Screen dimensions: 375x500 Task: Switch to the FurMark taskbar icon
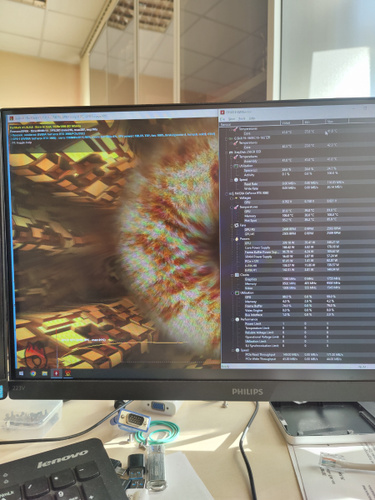(x=68, y=373)
